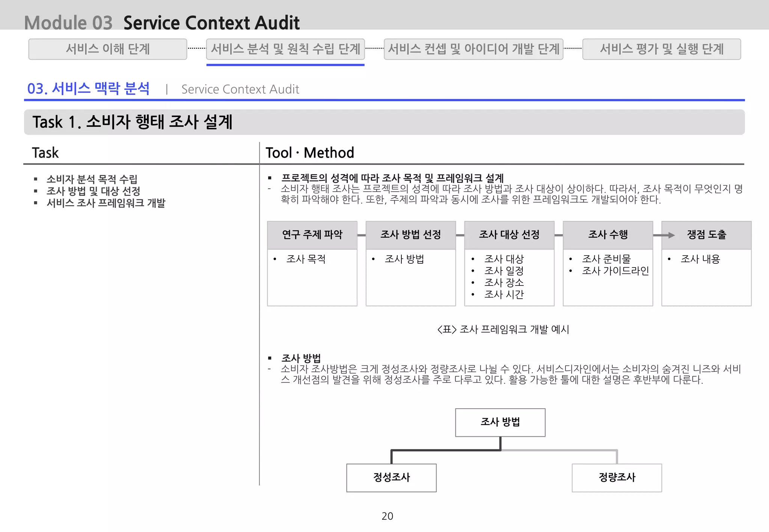Click the 조사 프레임워크 개발 예시 caption

503,329
